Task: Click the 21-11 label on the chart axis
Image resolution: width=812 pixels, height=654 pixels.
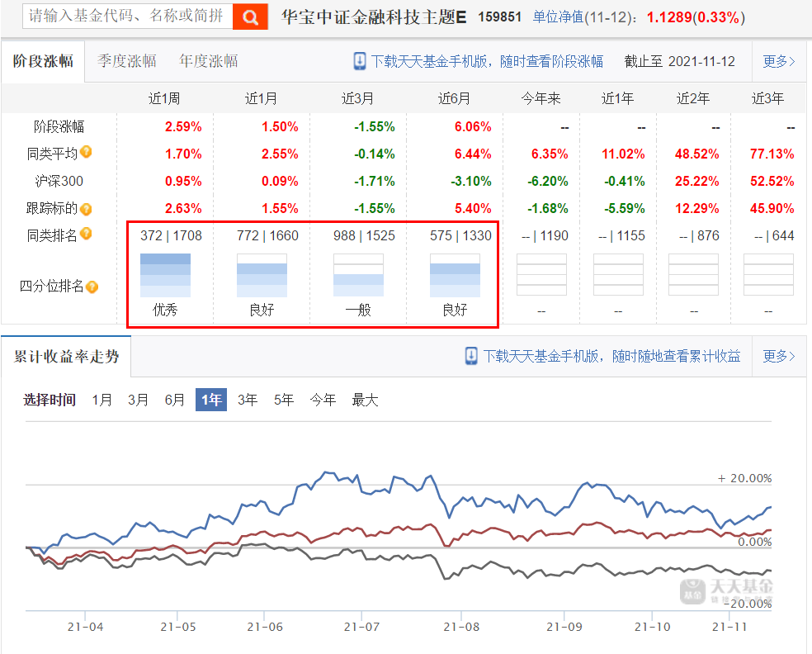Action: point(729,627)
